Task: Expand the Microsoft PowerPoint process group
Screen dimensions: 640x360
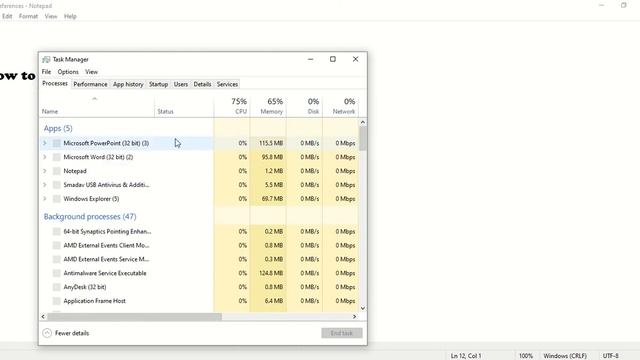Action: [x=45, y=143]
